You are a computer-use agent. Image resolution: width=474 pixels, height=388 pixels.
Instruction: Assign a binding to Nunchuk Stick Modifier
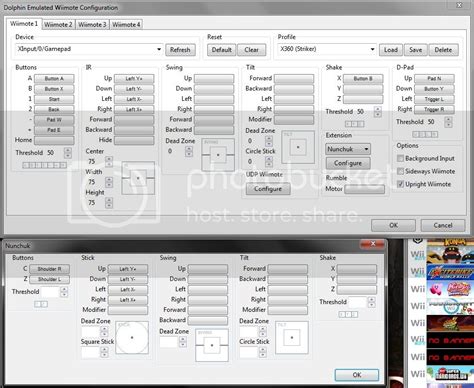pyautogui.click(x=128, y=310)
